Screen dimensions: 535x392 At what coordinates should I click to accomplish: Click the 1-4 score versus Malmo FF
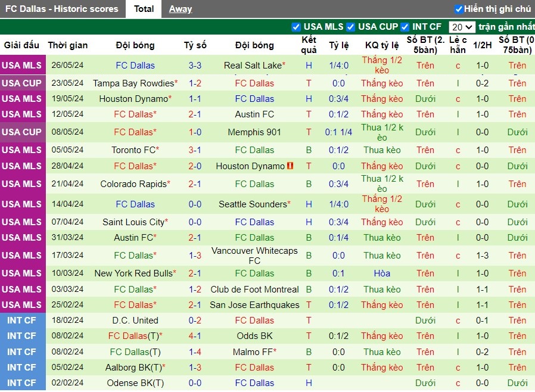[x=195, y=351]
